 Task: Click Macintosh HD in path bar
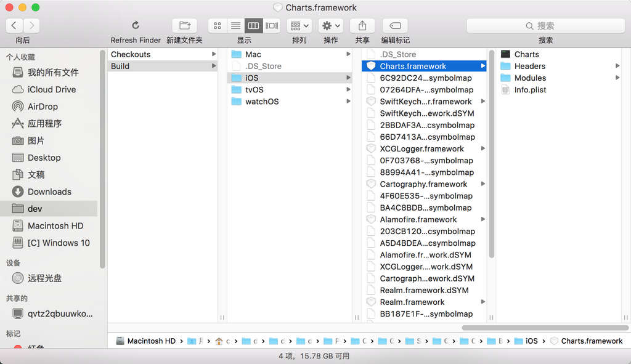[146, 341]
